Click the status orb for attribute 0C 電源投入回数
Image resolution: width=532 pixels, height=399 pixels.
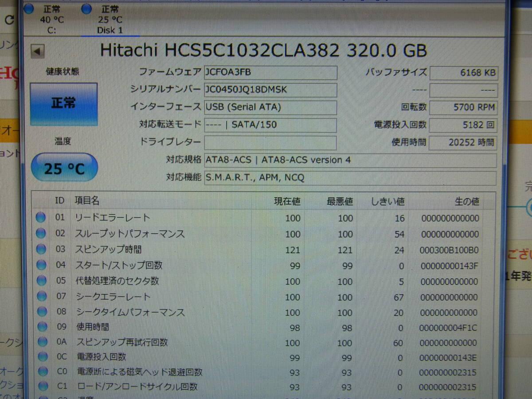click(x=43, y=356)
